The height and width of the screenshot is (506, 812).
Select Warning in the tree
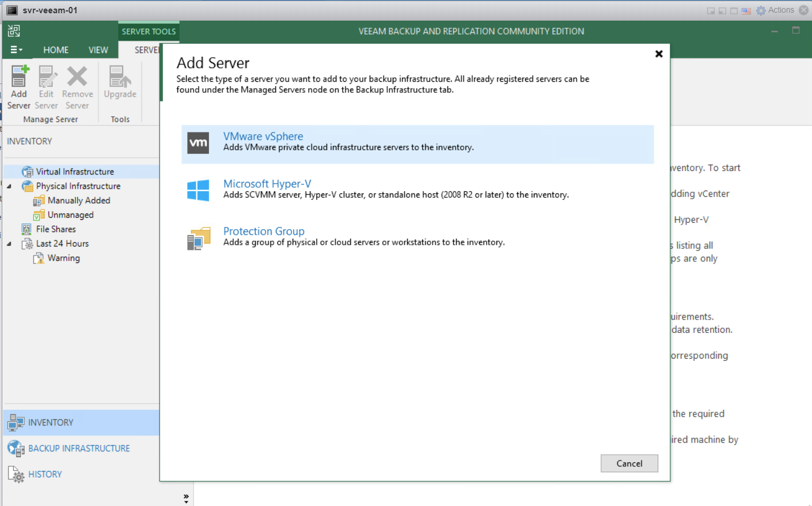pyautogui.click(x=63, y=258)
